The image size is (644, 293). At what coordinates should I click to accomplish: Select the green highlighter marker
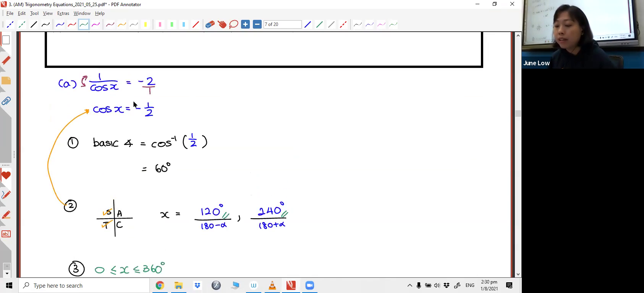172,24
